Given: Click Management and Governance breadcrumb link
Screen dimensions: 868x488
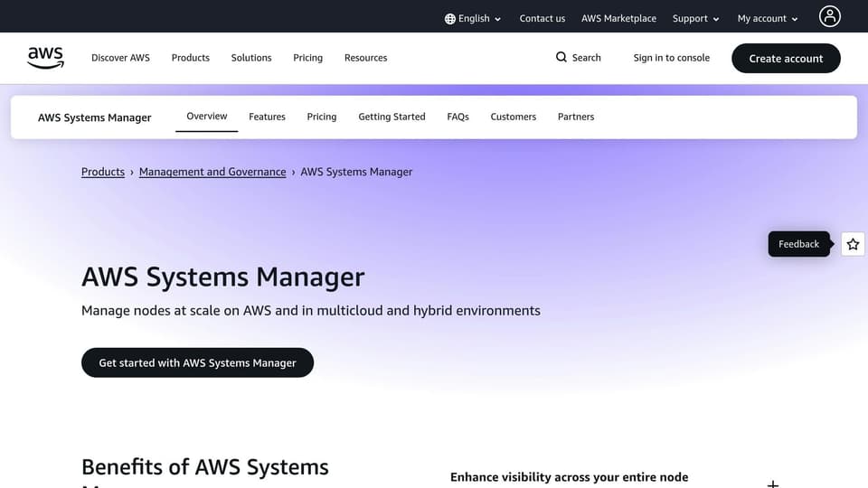Looking at the screenshot, I should (x=212, y=172).
